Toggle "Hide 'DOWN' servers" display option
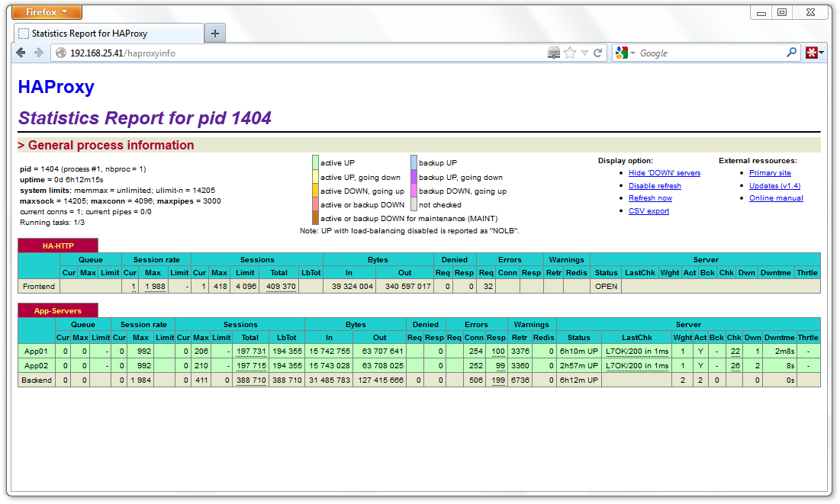The image size is (840, 504). (x=664, y=173)
